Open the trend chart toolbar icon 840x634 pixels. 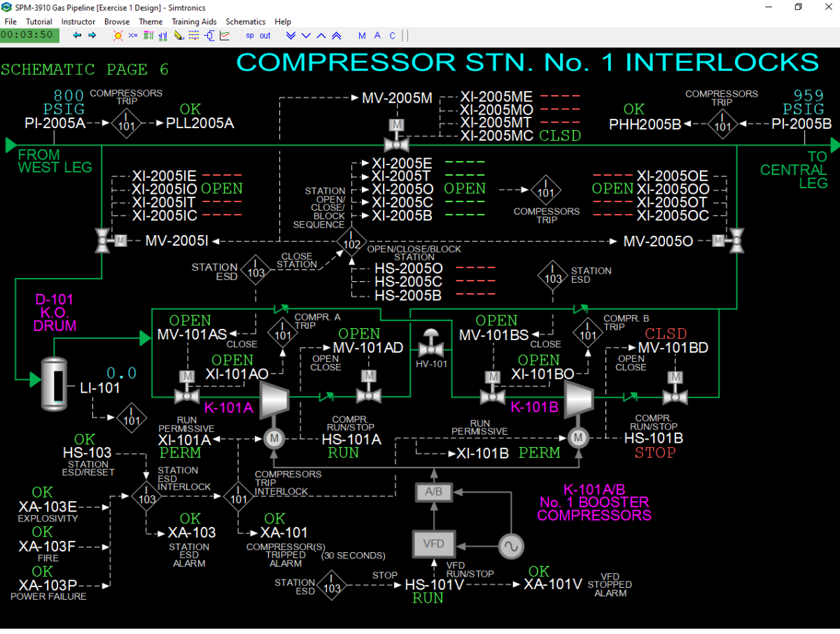pos(225,35)
